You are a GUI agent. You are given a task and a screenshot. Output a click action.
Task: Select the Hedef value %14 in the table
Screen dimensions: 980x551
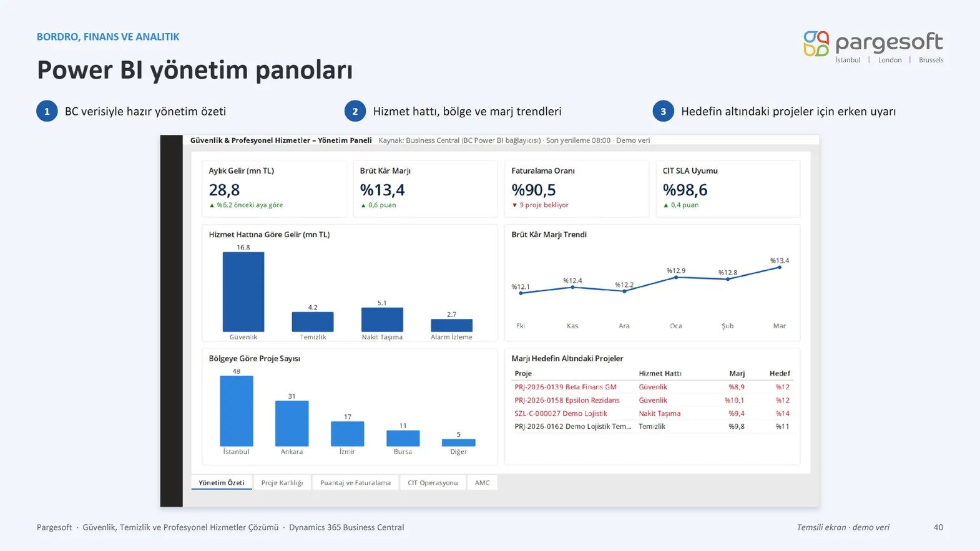[783, 413]
